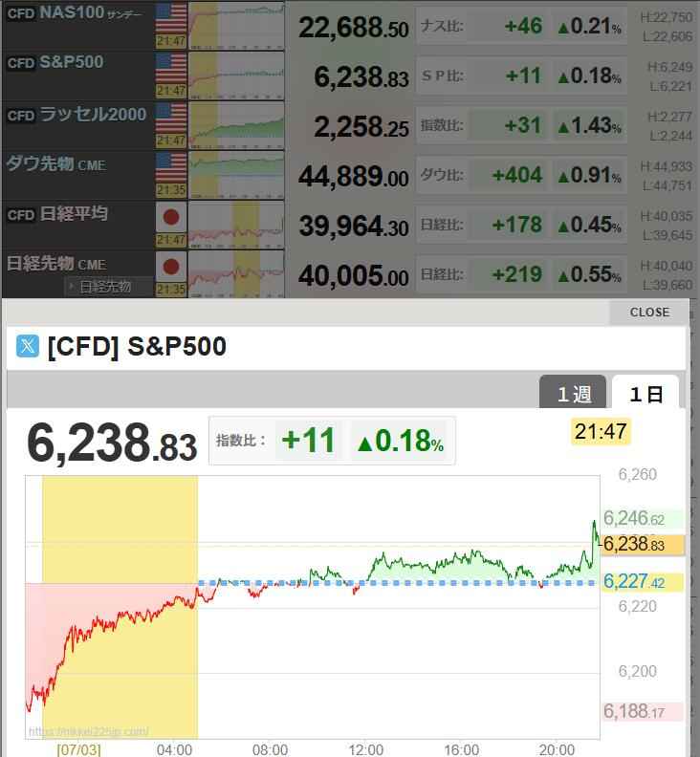Click US flag icon in NAS100 row
Screen dimensions: 700x757
pyautogui.click(x=171, y=18)
